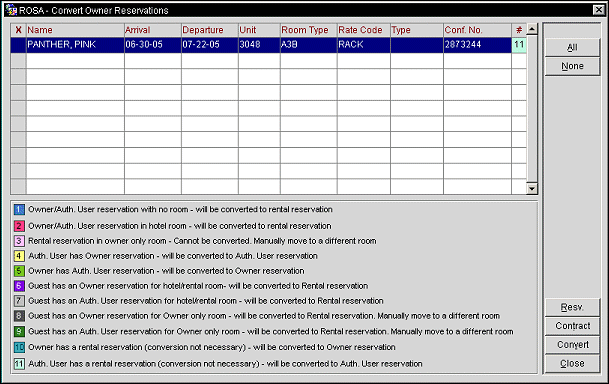Screen dimensions: 609x384
Task: Click legend text 'Rental reservation in owner only room'
Action: pyautogui.click(x=97, y=241)
